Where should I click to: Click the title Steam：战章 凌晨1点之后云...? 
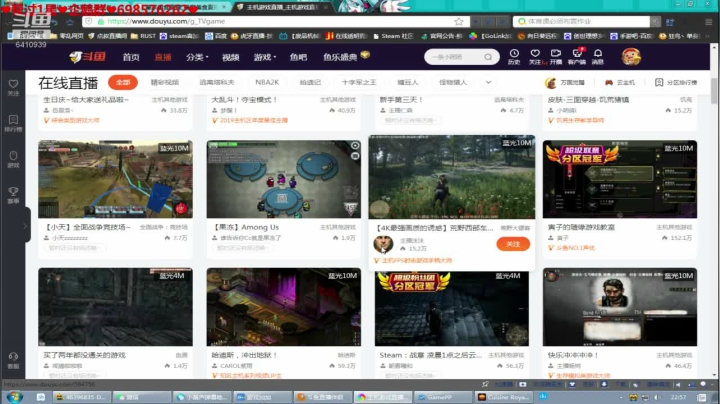[x=430, y=355]
